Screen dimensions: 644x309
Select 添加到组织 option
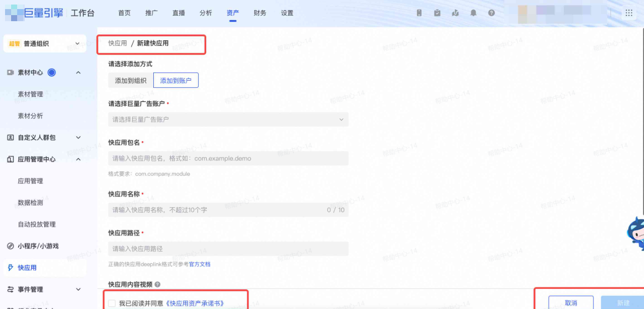pos(131,80)
